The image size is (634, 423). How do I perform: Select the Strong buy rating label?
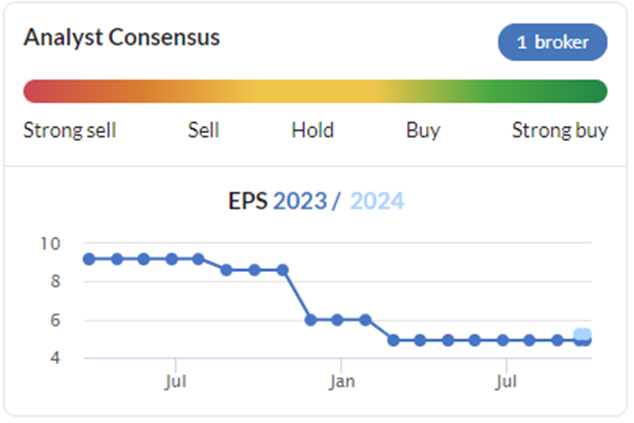[x=560, y=131]
